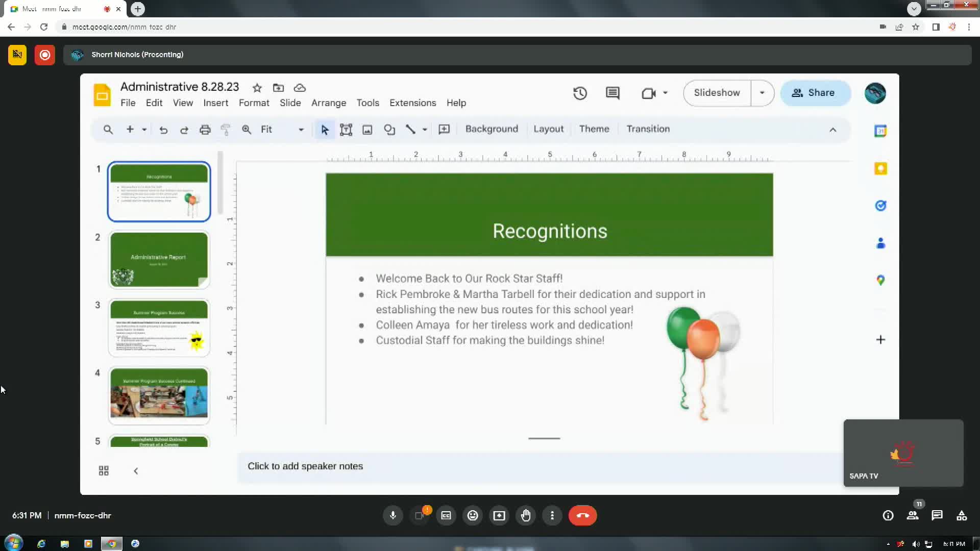Toggle the activities panel
The image size is (980, 551).
point(962,515)
